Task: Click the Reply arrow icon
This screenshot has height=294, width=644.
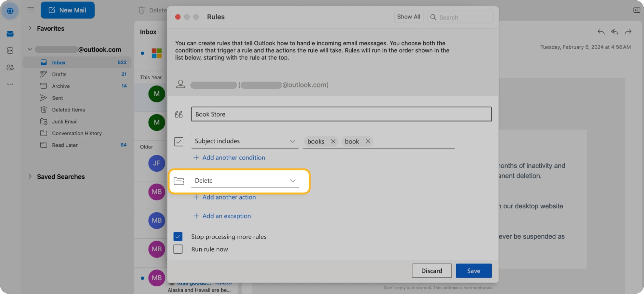Action: 601,32
